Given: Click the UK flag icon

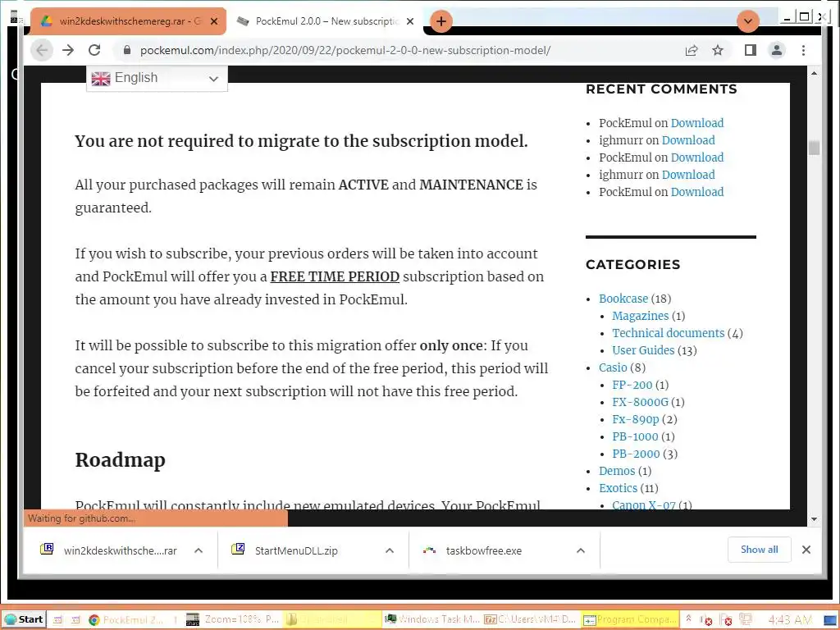Looking at the screenshot, I should 101,78.
